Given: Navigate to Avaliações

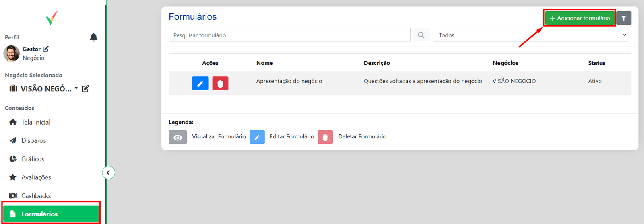Looking at the screenshot, I should (36, 177).
